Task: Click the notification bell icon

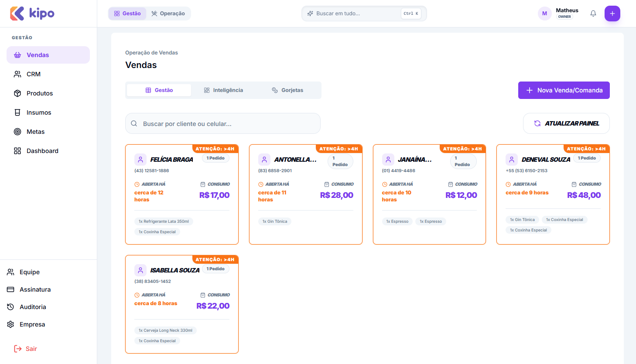Action: (593, 14)
